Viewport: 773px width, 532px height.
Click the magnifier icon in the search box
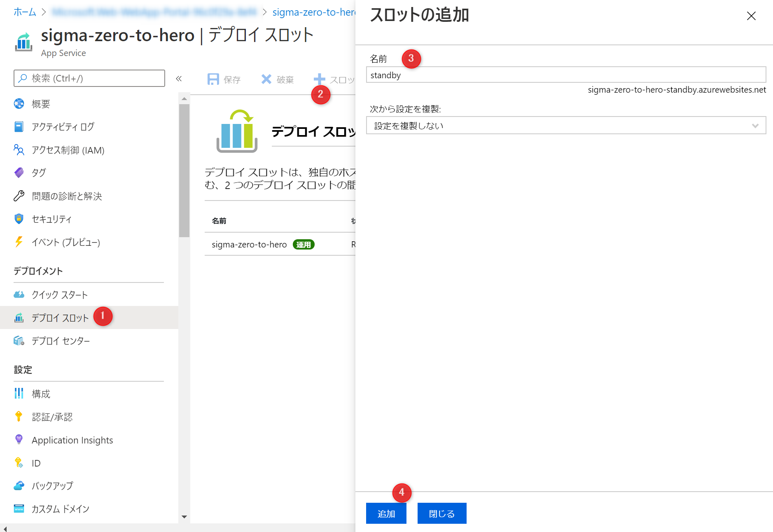coord(23,78)
